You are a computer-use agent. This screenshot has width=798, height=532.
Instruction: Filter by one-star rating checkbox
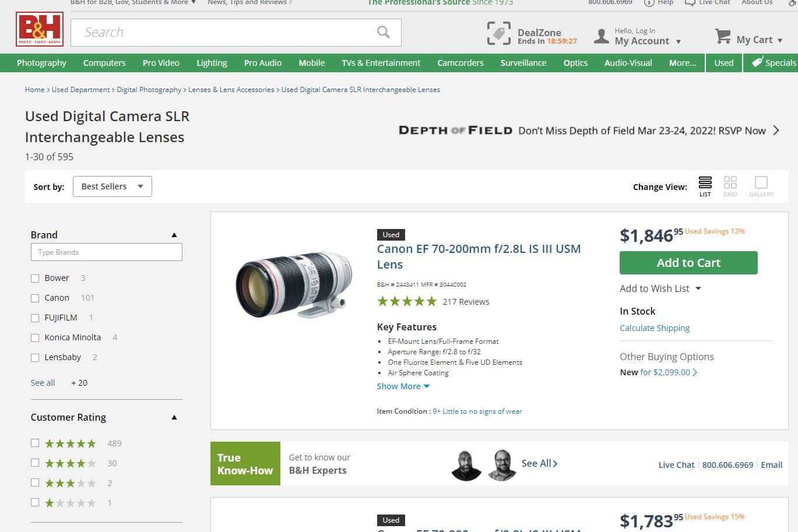[x=35, y=502]
